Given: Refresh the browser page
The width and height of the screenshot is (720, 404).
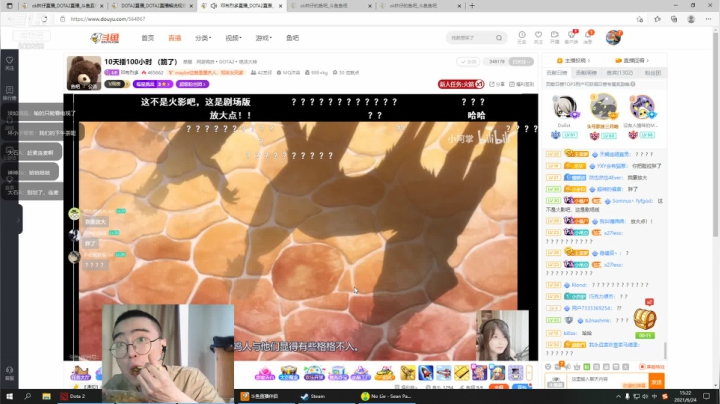Looking at the screenshot, I should [x=44, y=19].
